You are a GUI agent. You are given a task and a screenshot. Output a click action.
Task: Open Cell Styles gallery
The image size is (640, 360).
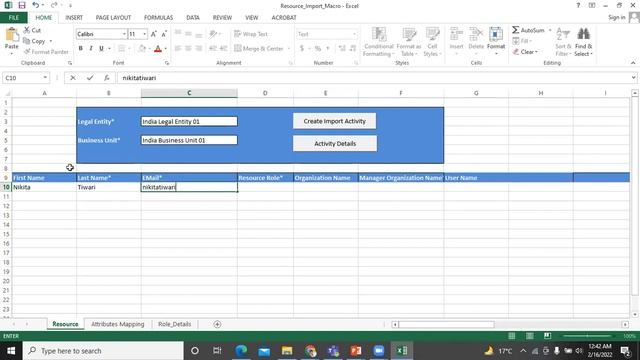[x=432, y=42]
